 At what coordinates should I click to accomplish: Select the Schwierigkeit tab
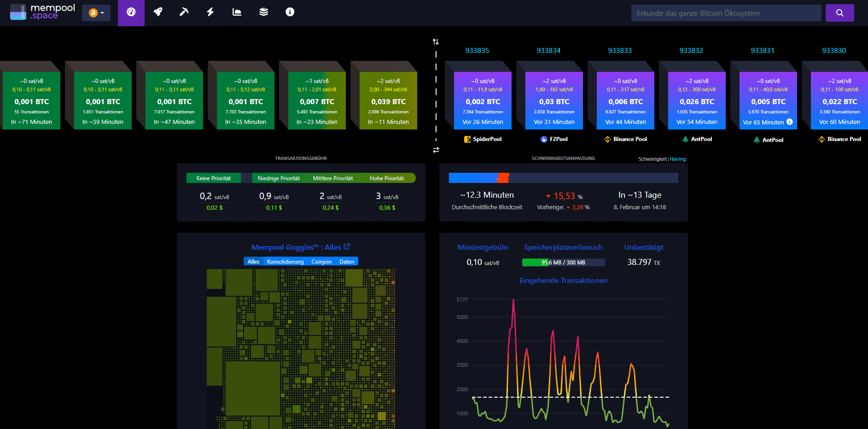[x=652, y=159]
